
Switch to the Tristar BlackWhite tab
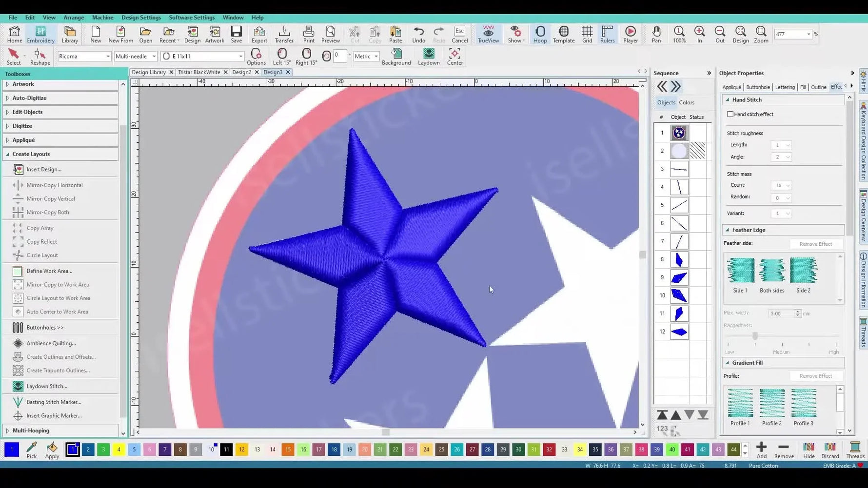coord(199,72)
